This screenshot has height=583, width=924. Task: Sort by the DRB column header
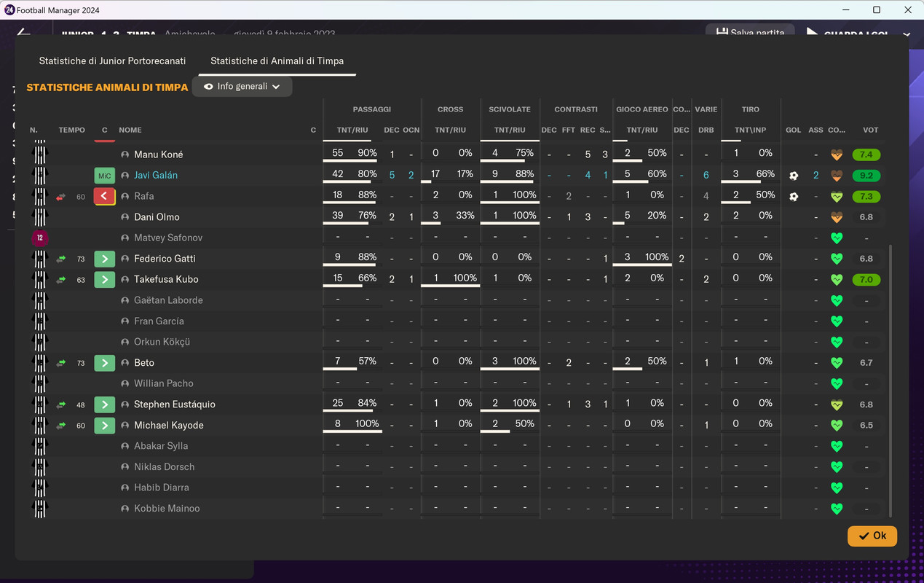706,130
